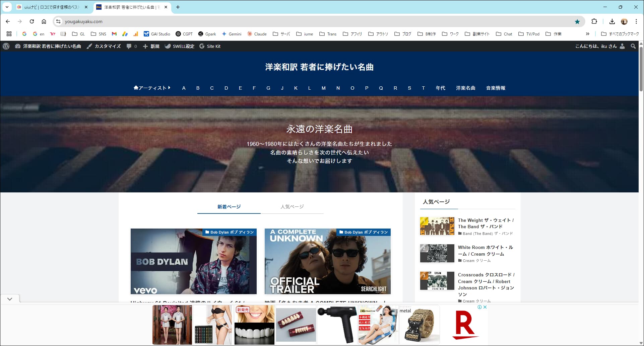The image size is (644, 346).
Task: Select letter Q in artist navigation
Action: (381, 88)
